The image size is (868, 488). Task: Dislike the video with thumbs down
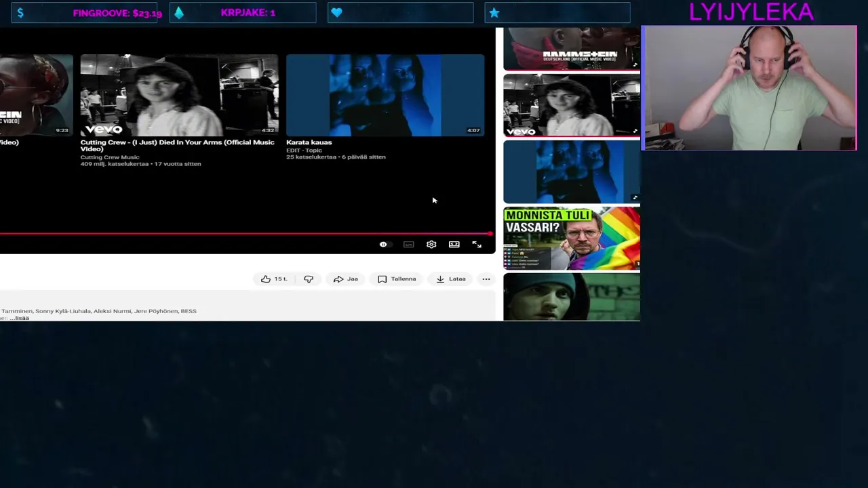pos(309,279)
